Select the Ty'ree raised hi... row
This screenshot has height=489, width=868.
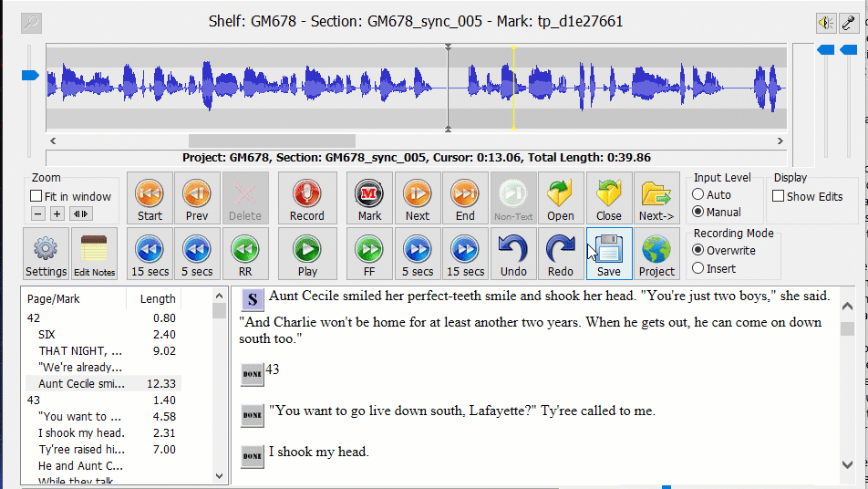[x=104, y=449]
